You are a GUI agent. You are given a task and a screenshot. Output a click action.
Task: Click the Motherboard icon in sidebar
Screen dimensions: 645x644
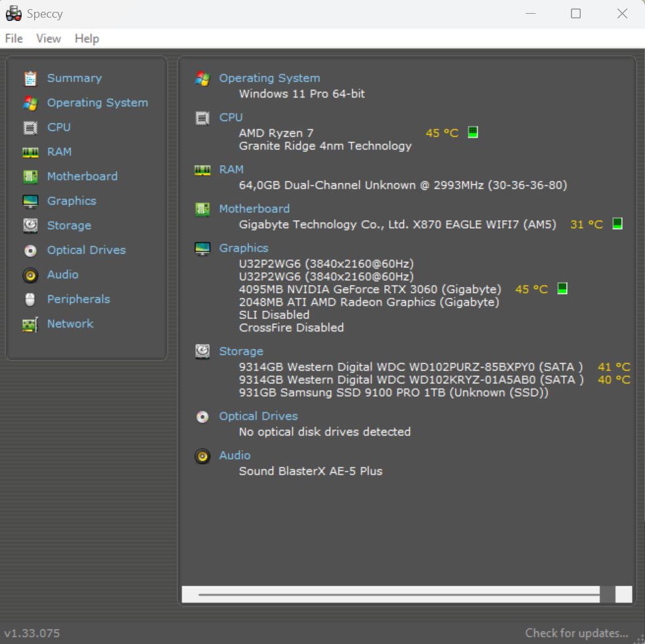point(30,176)
